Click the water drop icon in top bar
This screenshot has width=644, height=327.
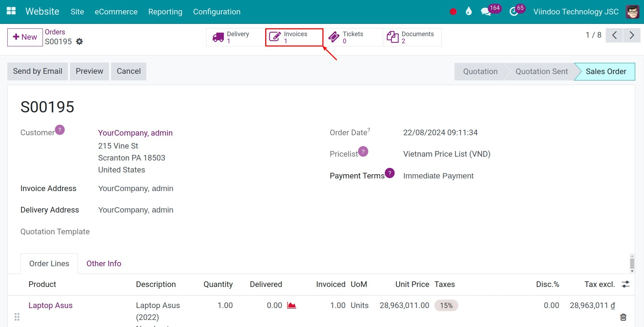coord(468,11)
